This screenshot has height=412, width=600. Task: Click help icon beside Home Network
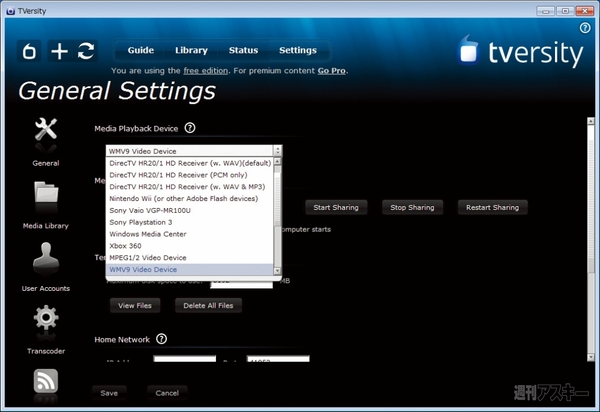[161, 339]
